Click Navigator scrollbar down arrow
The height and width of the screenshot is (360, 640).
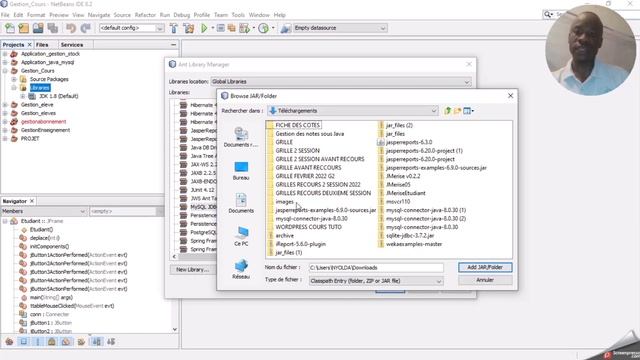[x=175, y=329]
